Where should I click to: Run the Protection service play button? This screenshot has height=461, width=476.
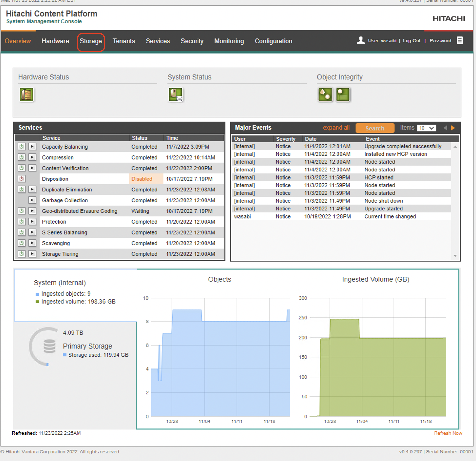coord(32,222)
